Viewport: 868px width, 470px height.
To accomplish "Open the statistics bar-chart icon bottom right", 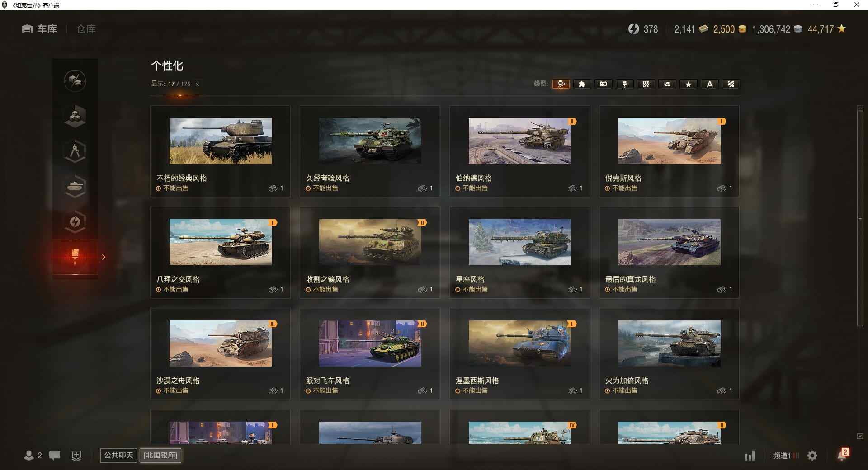I will [x=750, y=456].
